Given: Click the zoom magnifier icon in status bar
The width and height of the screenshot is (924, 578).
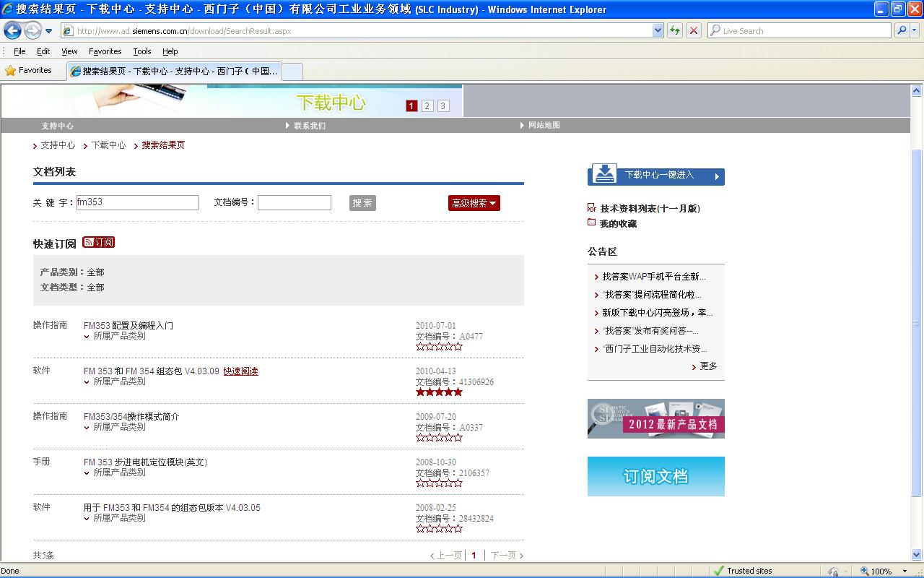Looking at the screenshot, I should click(x=865, y=571).
